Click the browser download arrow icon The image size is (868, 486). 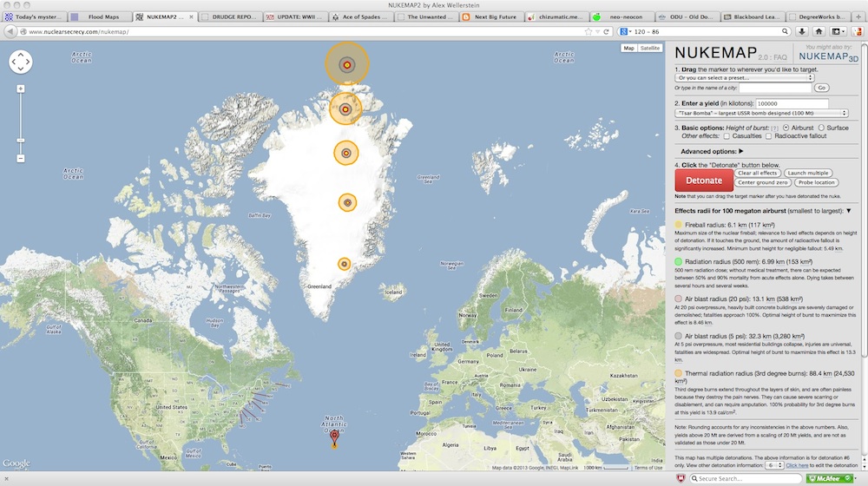800,31
